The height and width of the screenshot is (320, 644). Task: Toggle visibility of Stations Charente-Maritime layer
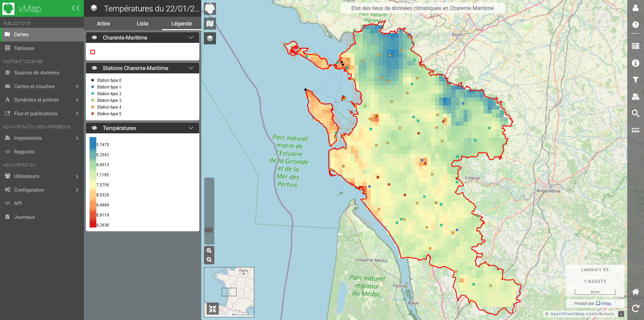click(95, 68)
